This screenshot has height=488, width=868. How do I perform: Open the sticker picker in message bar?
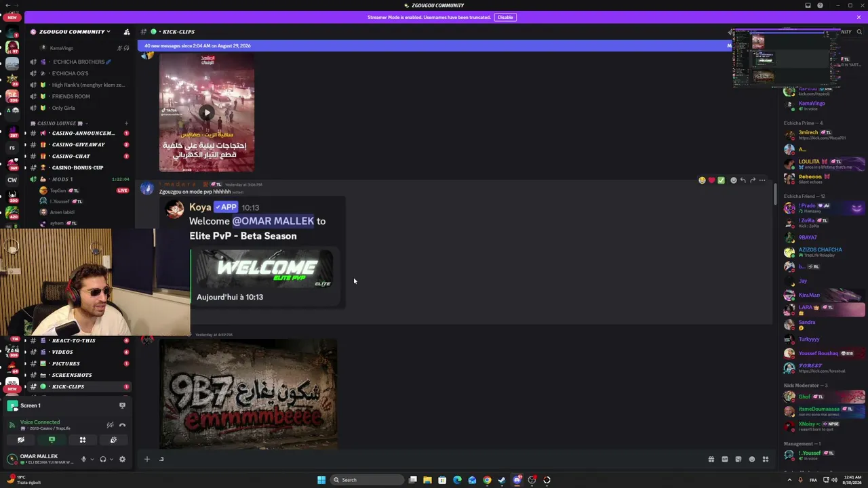coord(738,460)
